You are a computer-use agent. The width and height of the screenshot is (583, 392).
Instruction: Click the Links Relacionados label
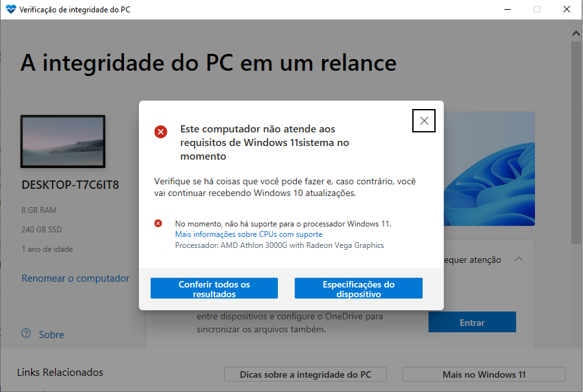(x=60, y=373)
